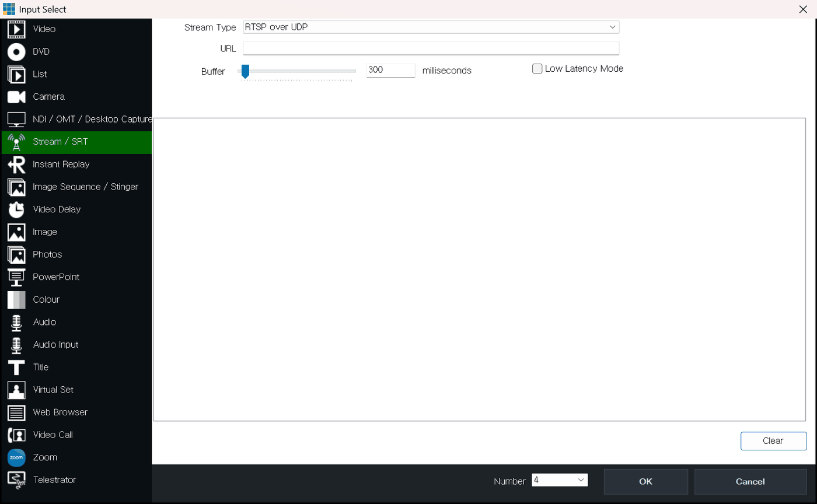Switch to the Virtual Set input label
The height and width of the screenshot is (504, 817).
[x=53, y=390]
